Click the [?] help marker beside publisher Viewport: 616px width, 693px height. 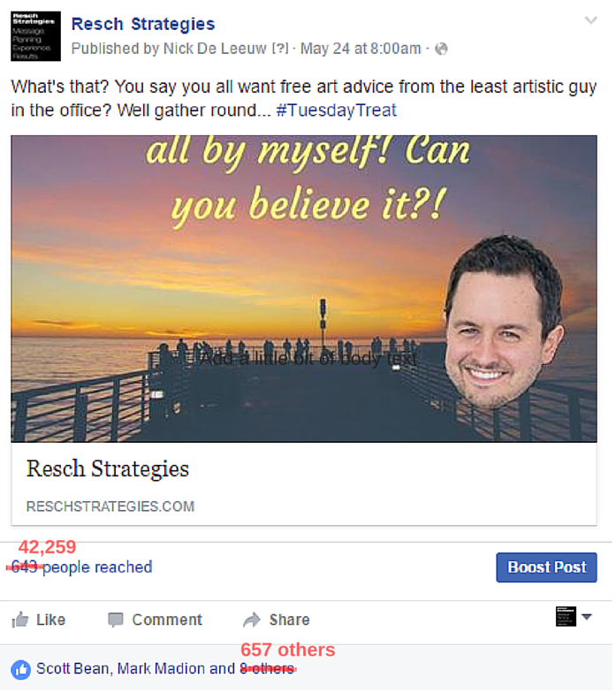point(281,49)
